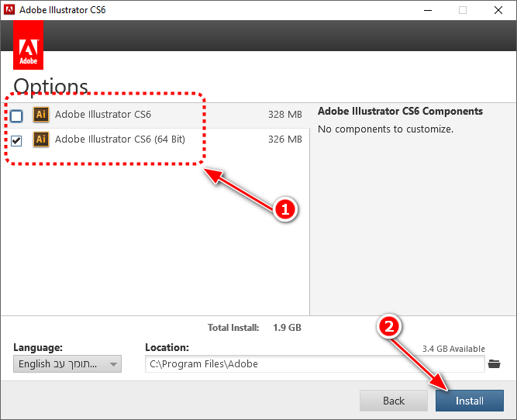
Task: Open the Language dropdown
Action: tap(67, 364)
